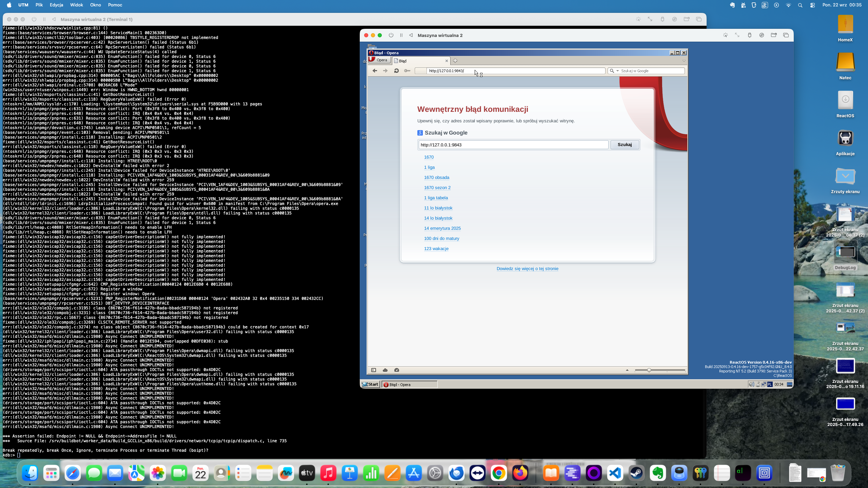Click the zoom slider handle in the status bar
868x488 pixels.
point(649,370)
